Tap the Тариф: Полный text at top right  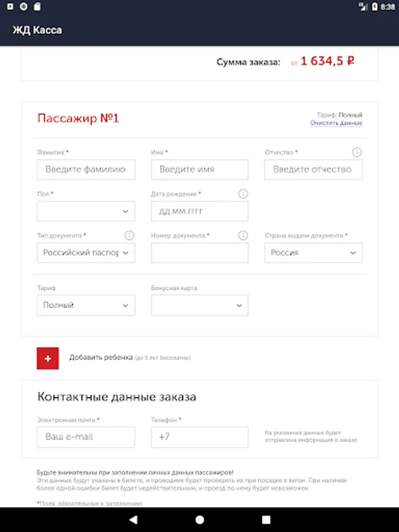(339, 115)
